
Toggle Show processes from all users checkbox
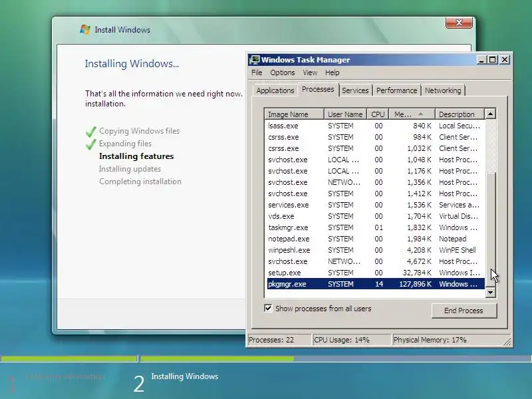point(268,308)
